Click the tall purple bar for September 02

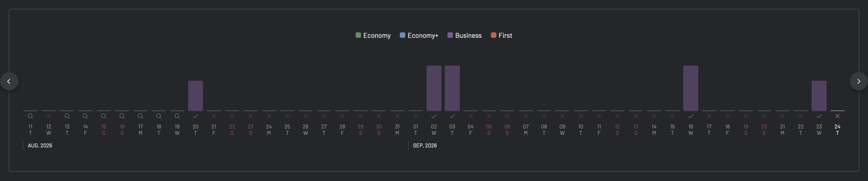click(434, 88)
